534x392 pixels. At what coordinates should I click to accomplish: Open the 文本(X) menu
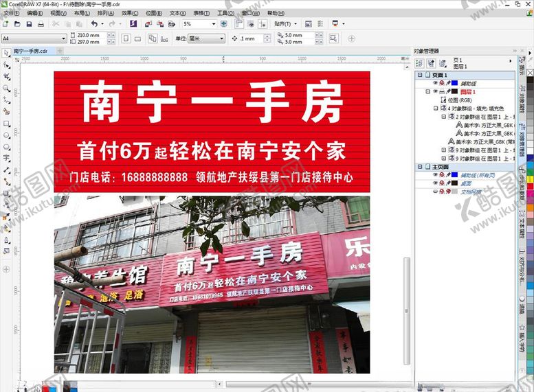[x=177, y=13]
